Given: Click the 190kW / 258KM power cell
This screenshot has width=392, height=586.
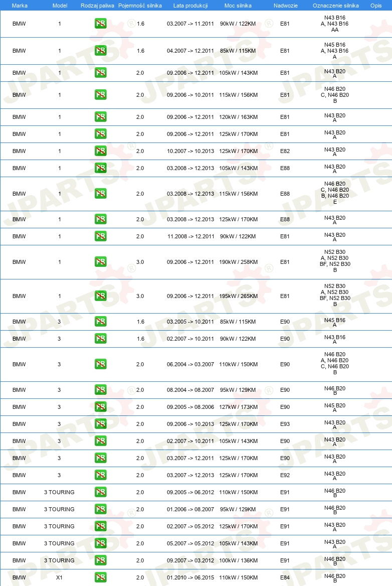Looking at the screenshot, I should tap(238, 261).
